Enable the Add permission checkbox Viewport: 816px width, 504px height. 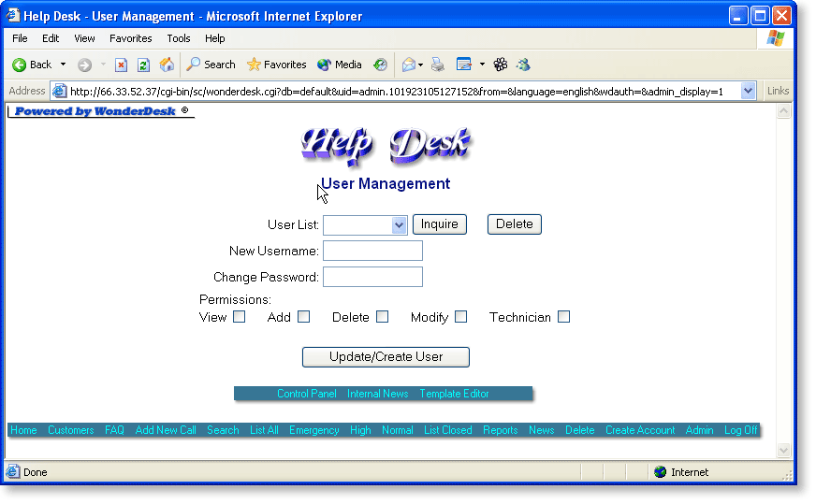coord(304,317)
